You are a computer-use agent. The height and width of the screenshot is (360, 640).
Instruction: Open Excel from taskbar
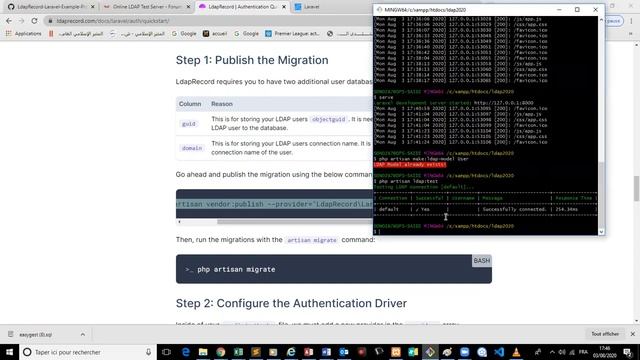pos(238,352)
